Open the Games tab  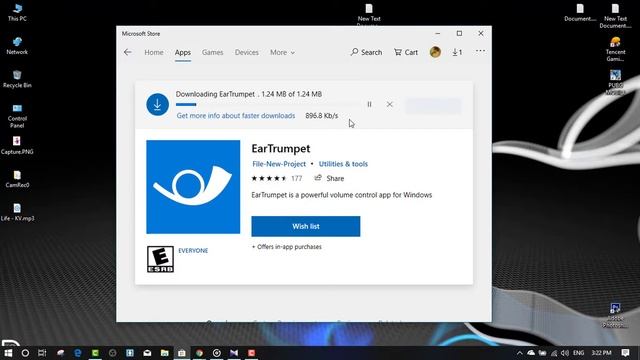coord(213,52)
